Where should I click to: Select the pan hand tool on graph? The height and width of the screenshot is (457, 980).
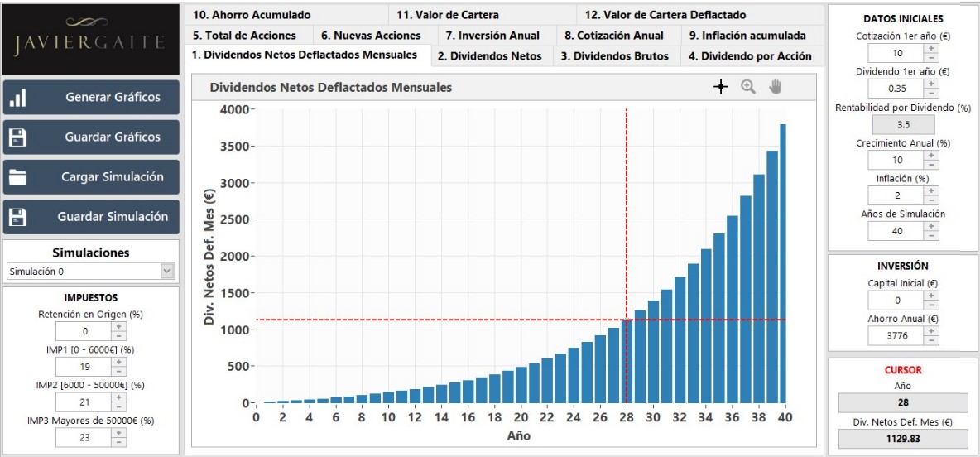tap(776, 87)
